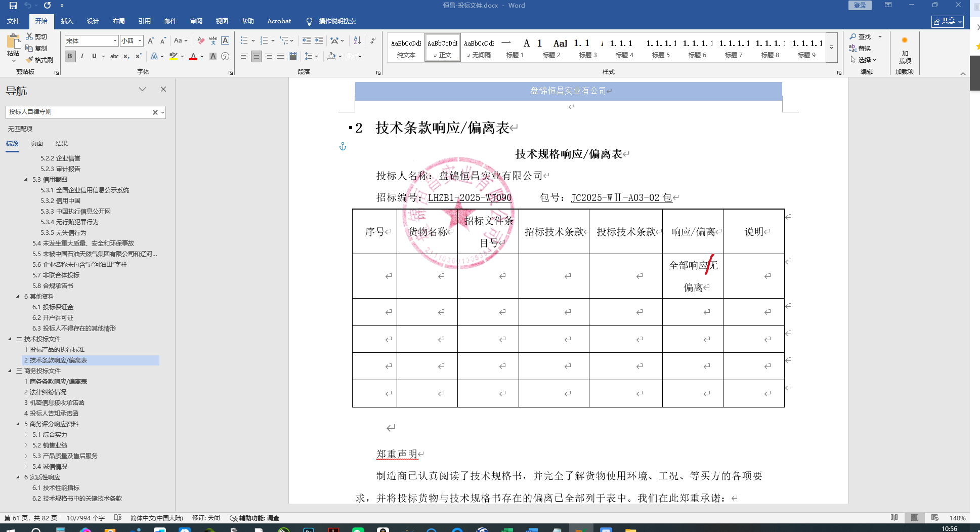
Task: Switch to the 布局 (Layout) tab
Action: [119, 21]
